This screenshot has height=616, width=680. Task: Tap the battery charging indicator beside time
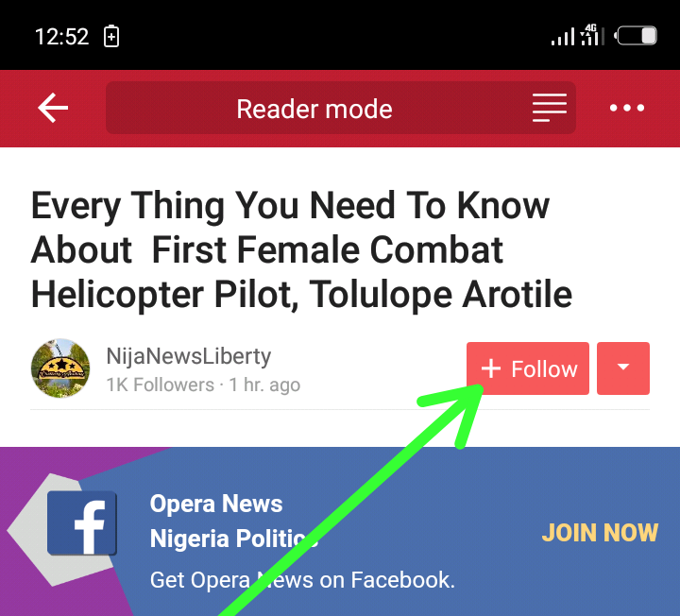pos(111,36)
